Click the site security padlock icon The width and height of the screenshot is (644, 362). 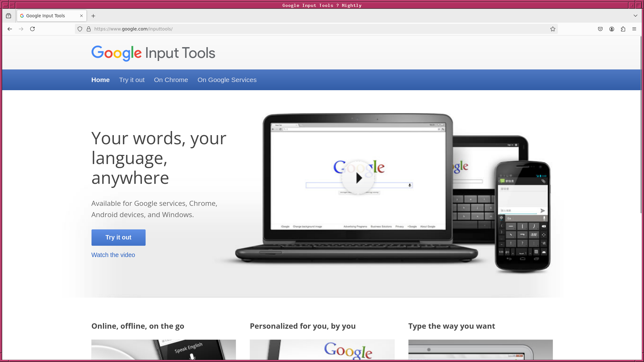(89, 29)
